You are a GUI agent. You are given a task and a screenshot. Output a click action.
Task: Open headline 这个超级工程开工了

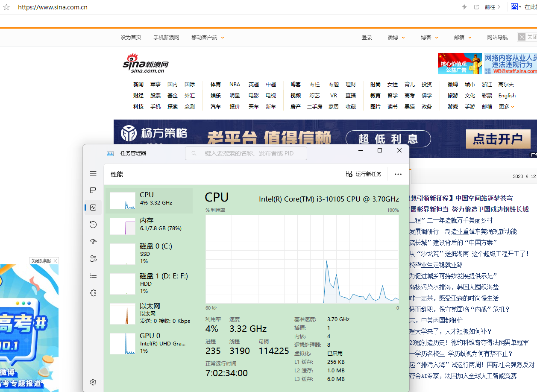coord(500,254)
